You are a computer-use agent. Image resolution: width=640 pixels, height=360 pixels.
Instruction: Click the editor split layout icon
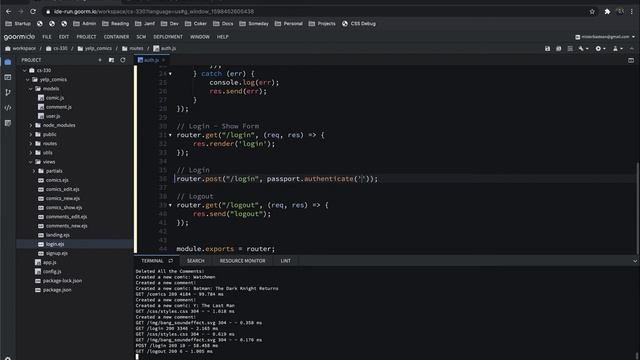(x=631, y=60)
